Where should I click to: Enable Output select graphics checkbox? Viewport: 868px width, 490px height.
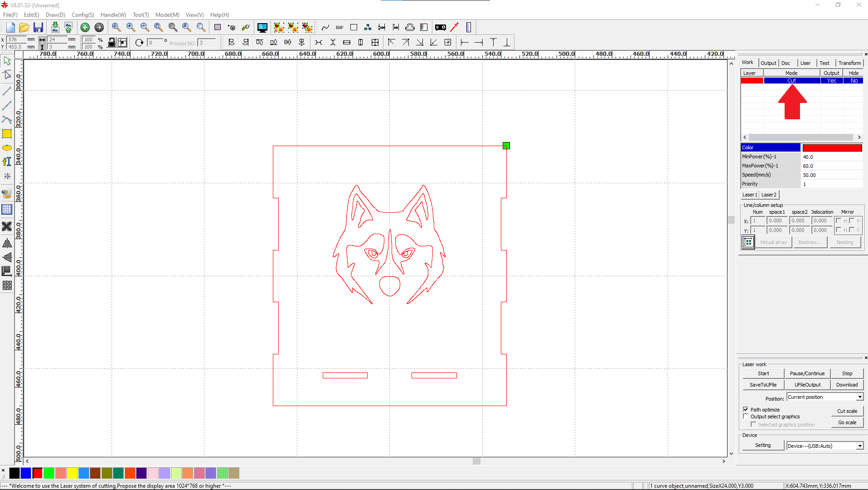click(x=746, y=416)
